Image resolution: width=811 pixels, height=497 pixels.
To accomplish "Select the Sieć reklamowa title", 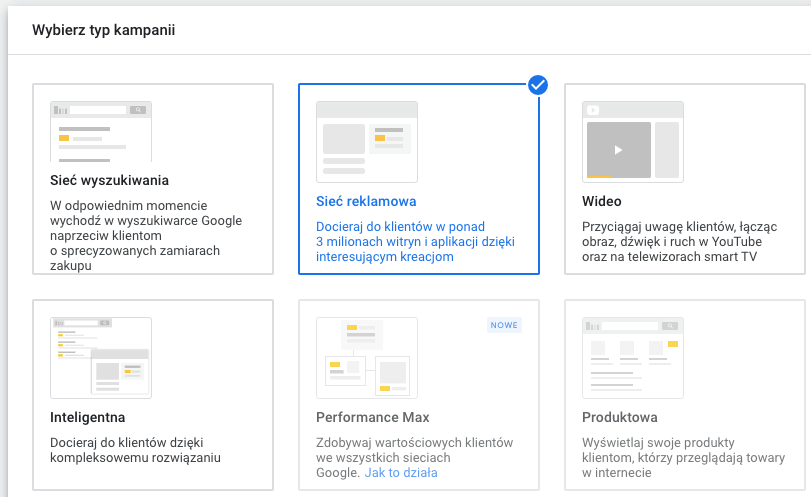I will pos(366,201).
